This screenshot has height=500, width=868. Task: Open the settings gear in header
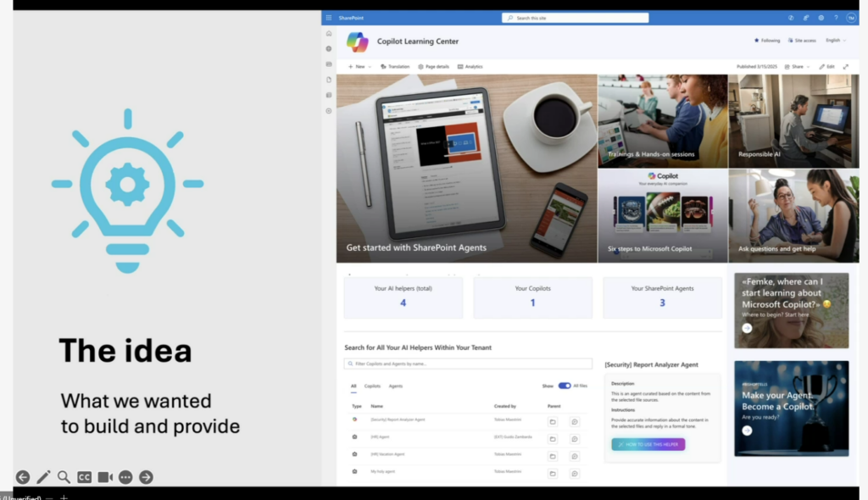821,18
